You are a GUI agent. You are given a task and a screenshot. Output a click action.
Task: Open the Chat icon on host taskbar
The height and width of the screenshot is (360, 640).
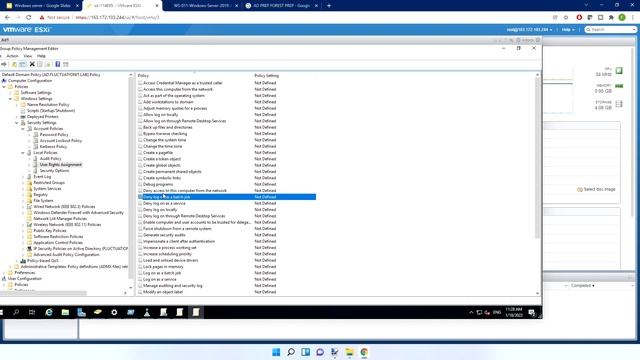point(320,352)
